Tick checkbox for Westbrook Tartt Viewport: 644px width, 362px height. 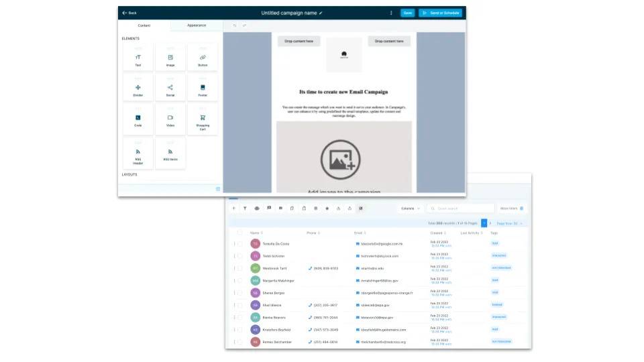pyautogui.click(x=240, y=268)
